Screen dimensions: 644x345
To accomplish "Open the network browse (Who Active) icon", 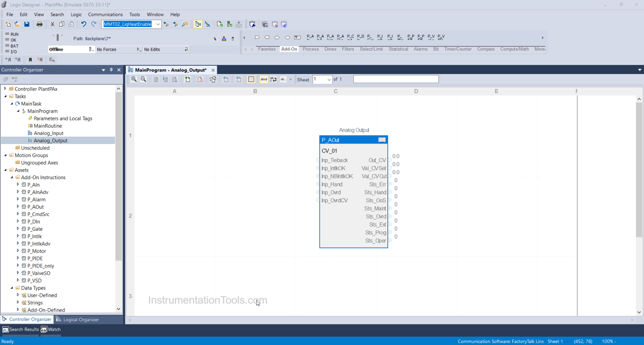I will point(224,39).
